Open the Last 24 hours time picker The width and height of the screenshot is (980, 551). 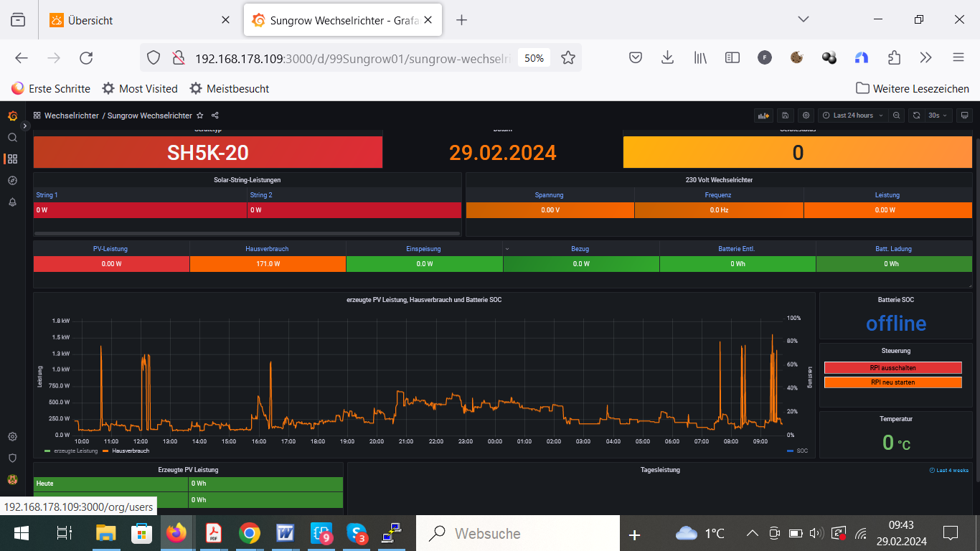click(852, 116)
